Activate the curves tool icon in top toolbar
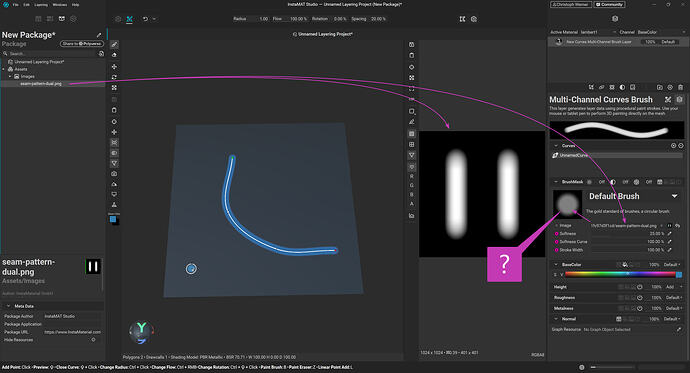This screenshot has width=690, height=373. click(x=129, y=19)
